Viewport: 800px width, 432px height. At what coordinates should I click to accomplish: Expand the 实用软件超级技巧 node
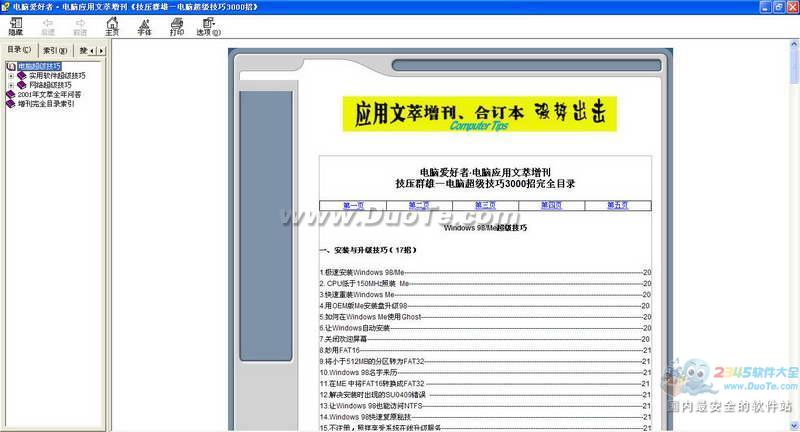click(x=11, y=76)
